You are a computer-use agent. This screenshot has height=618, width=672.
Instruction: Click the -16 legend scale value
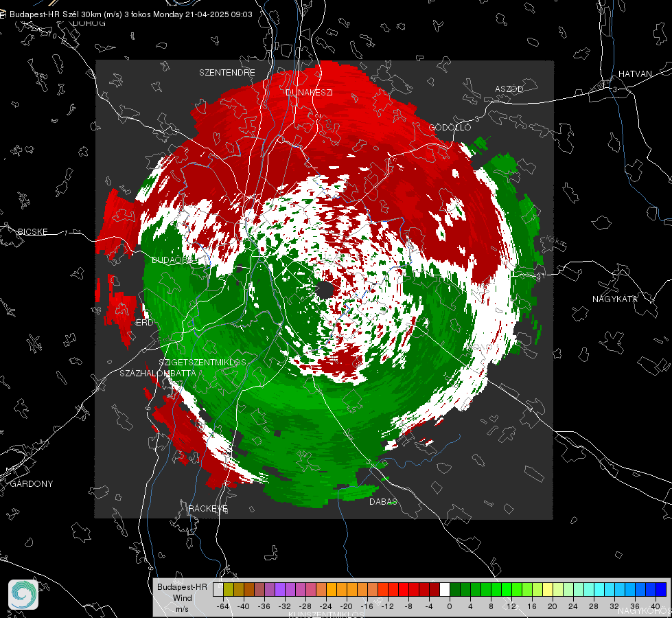click(367, 607)
